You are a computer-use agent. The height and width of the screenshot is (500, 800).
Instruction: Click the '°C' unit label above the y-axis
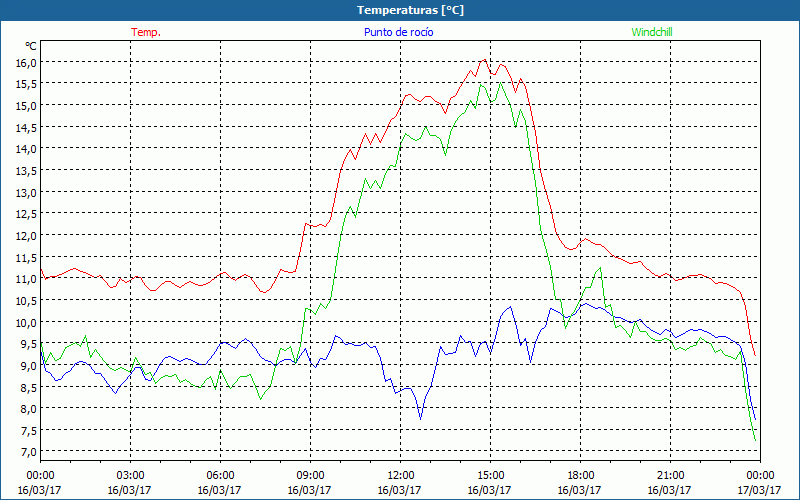[31, 46]
